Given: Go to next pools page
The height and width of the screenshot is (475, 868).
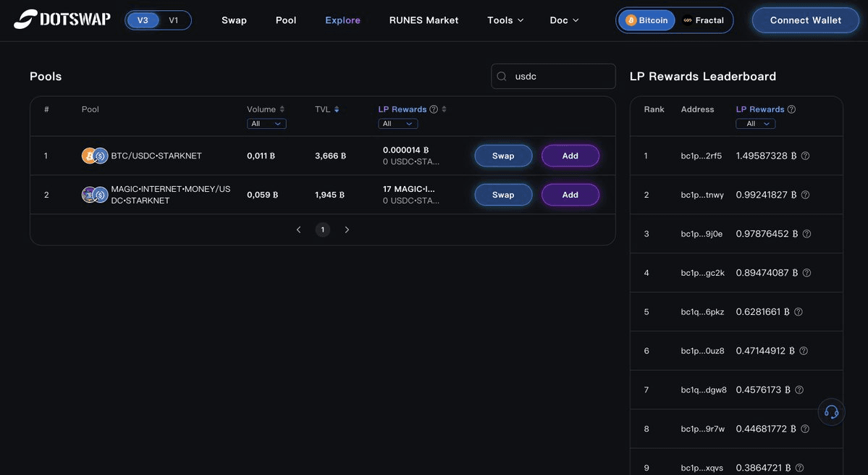Looking at the screenshot, I should pos(347,230).
